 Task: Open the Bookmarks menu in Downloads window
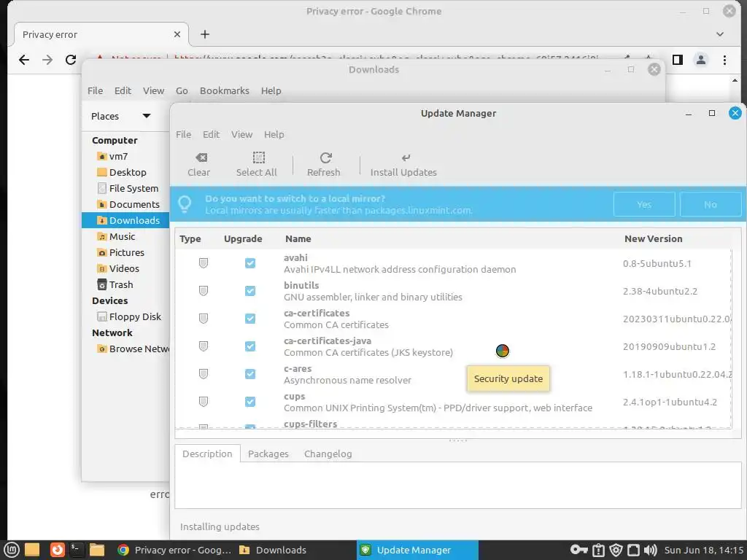(x=225, y=90)
